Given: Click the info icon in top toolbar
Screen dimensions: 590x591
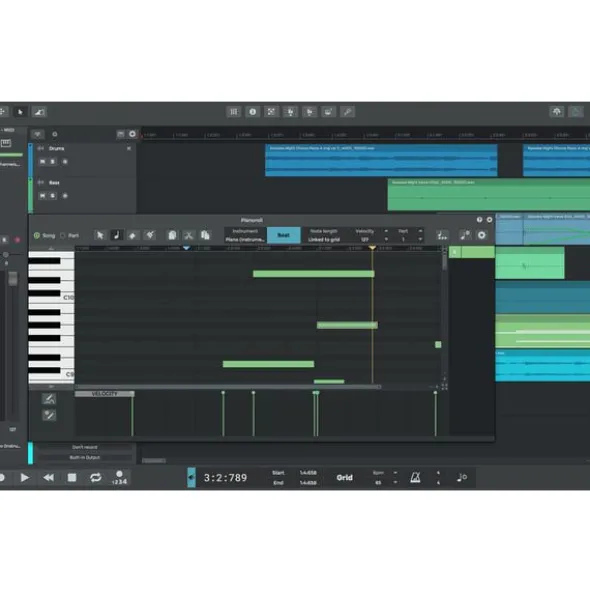Looking at the screenshot, I should coord(253,112).
